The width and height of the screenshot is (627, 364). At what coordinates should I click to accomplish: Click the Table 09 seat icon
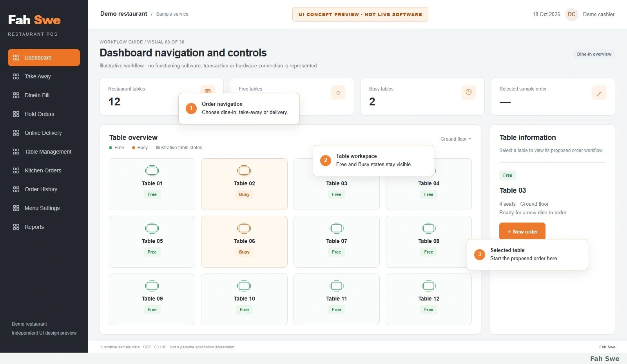[x=152, y=286]
